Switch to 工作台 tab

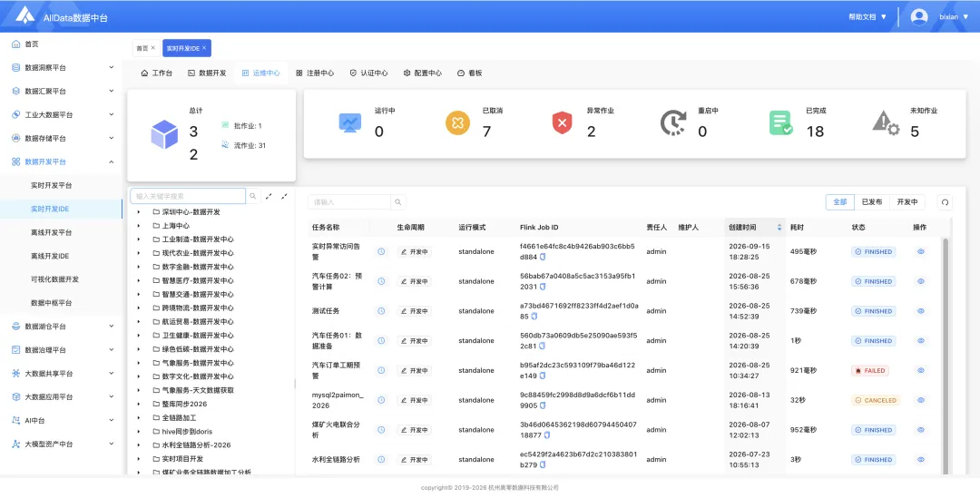coord(156,73)
